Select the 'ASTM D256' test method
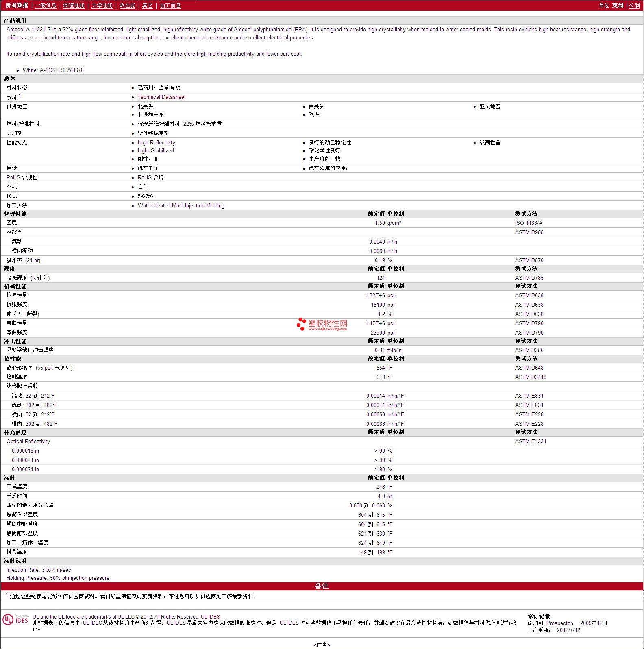Screen dimensions: 644x649 (x=529, y=350)
